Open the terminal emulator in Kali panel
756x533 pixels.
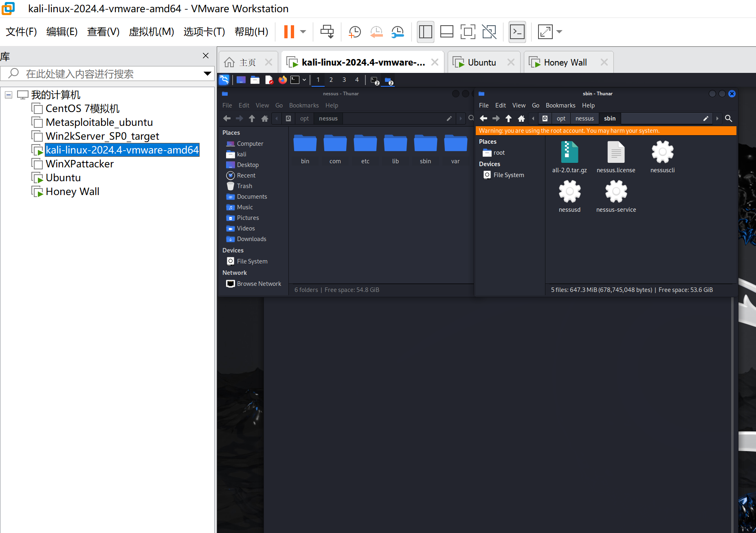pyautogui.click(x=295, y=80)
